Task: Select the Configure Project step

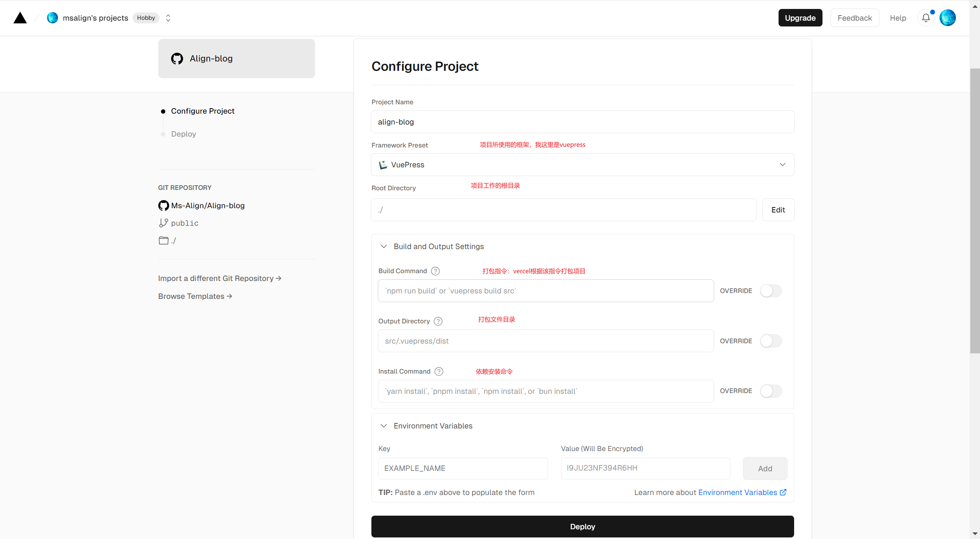Action: coord(203,111)
